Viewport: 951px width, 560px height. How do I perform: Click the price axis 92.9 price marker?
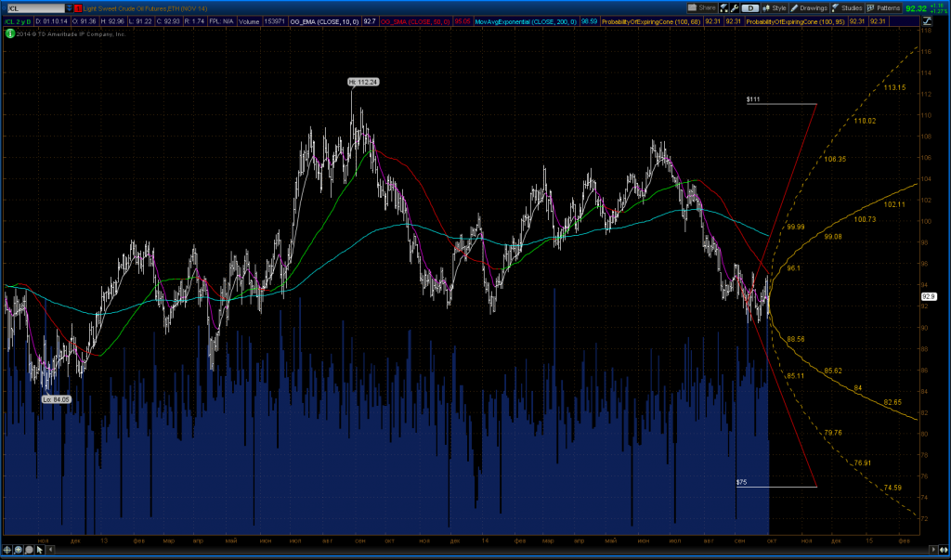[x=927, y=296]
